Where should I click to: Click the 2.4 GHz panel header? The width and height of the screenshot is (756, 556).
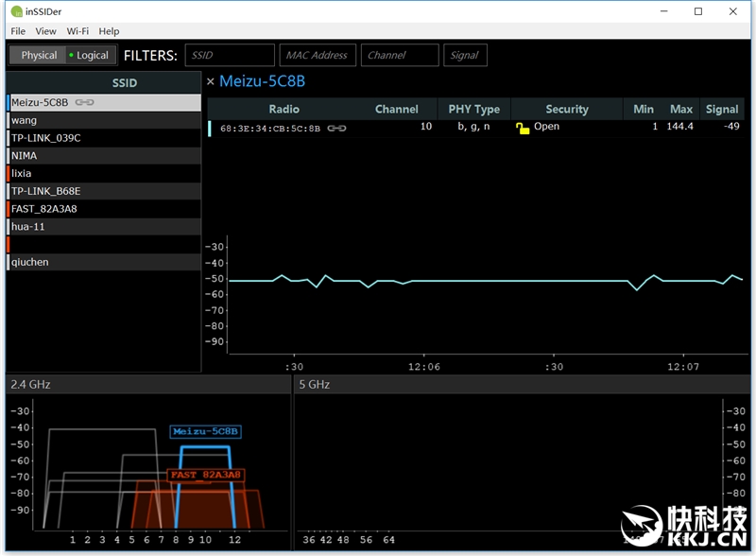tap(147, 385)
